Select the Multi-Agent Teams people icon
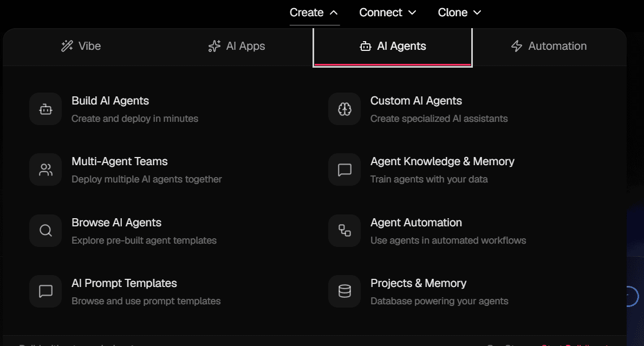 pyautogui.click(x=45, y=169)
